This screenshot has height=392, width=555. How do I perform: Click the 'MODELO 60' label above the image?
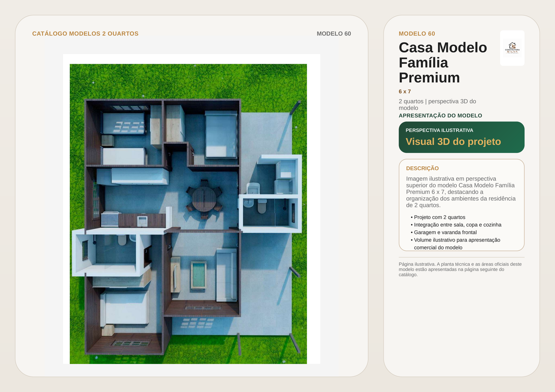point(334,34)
